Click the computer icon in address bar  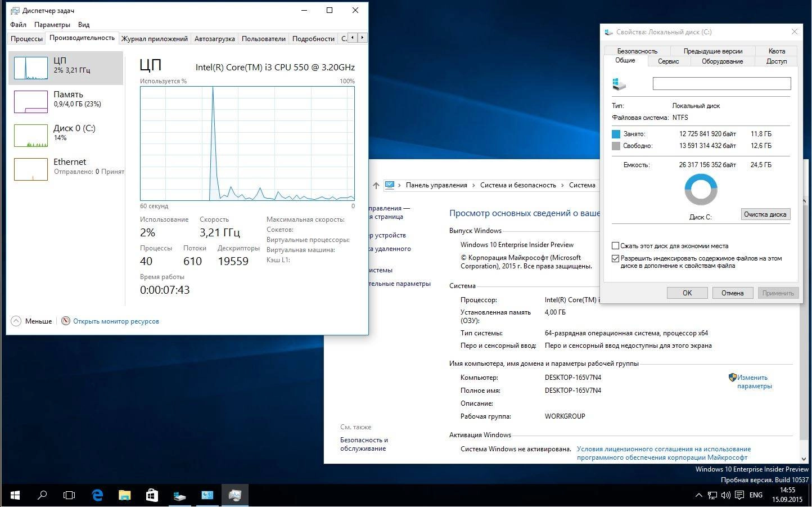(x=390, y=185)
